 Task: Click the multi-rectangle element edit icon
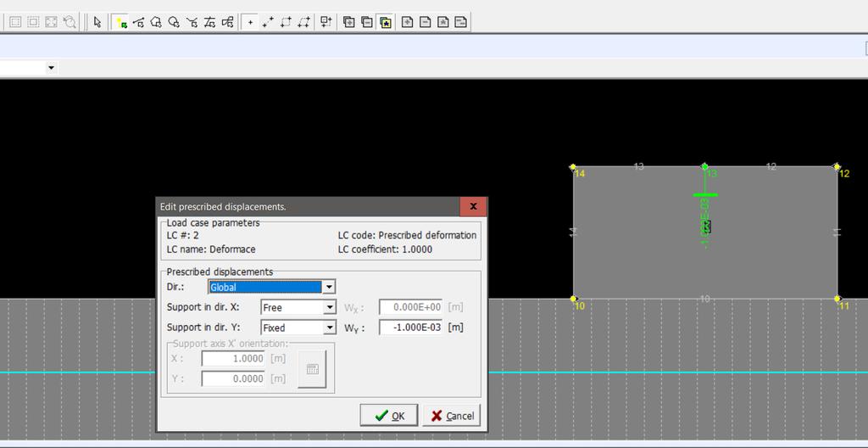(227, 22)
